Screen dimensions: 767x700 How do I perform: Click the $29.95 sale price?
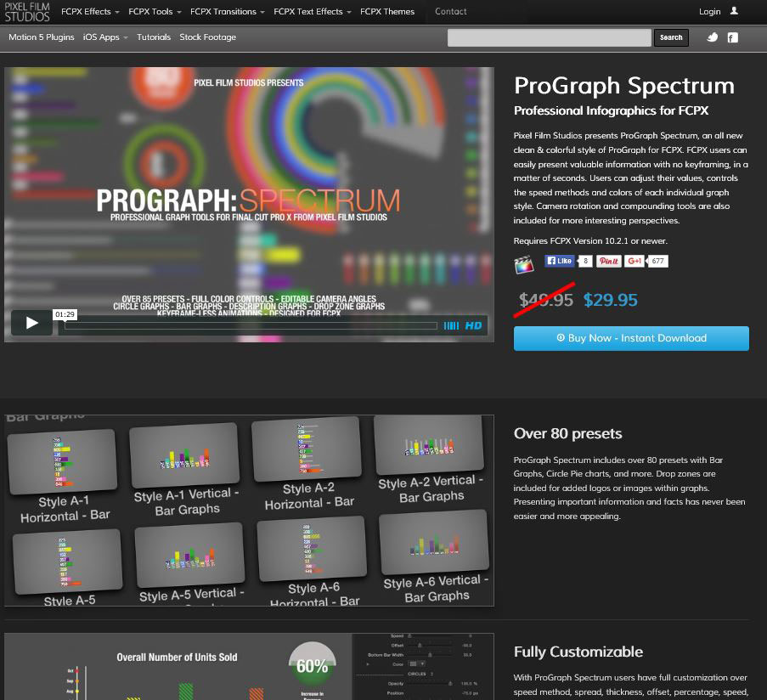tap(611, 300)
